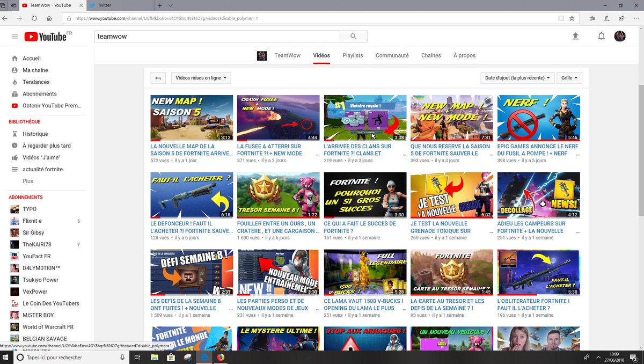Switch to the Playlists channel tab
Image resolution: width=644 pixels, height=364 pixels.
(x=353, y=55)
